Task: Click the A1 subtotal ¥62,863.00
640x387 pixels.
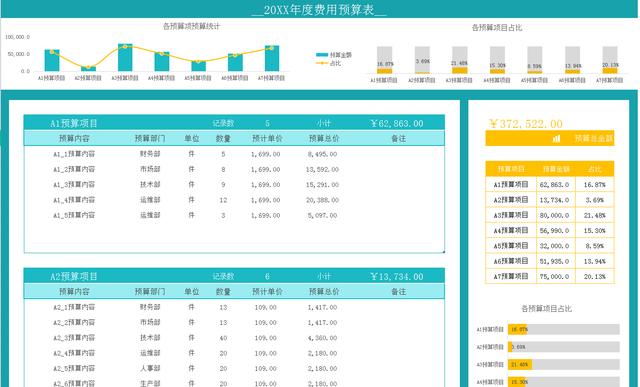Action: [397, 123]
